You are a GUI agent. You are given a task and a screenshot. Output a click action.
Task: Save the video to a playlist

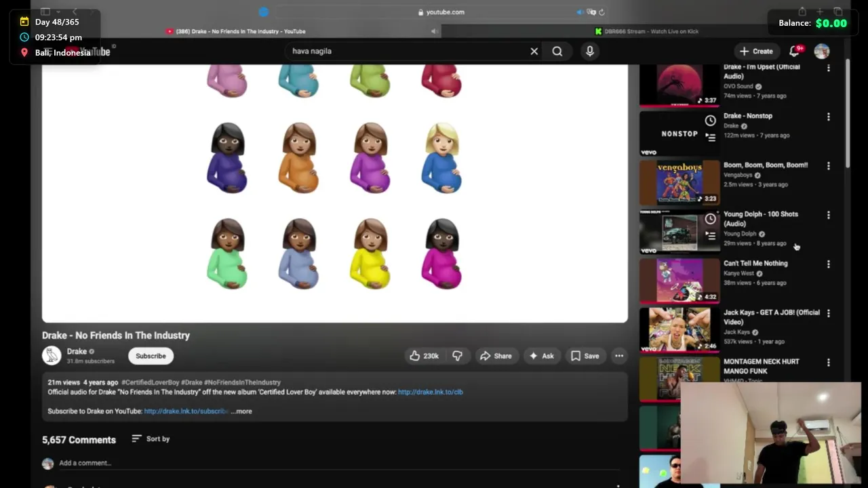585,356
